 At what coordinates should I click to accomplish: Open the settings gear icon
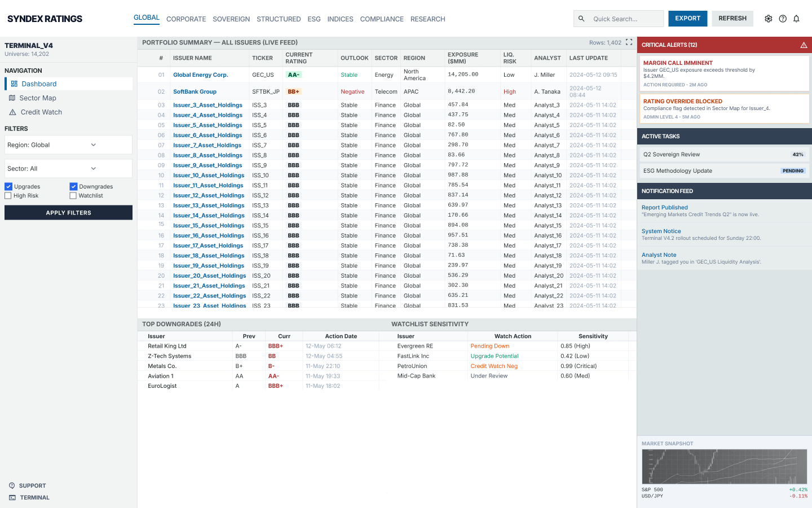[768, 19]
